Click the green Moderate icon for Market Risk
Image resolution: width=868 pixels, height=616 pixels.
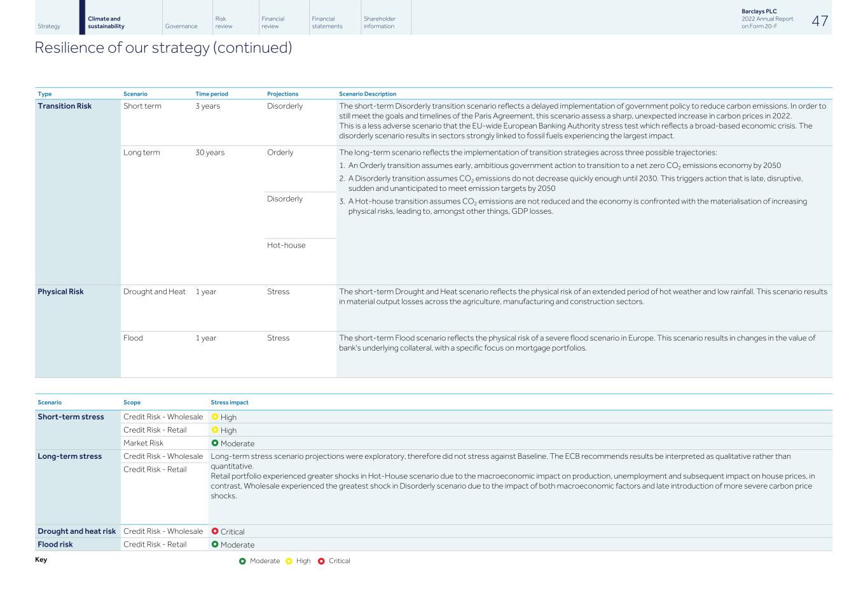[x=215, y=443]
